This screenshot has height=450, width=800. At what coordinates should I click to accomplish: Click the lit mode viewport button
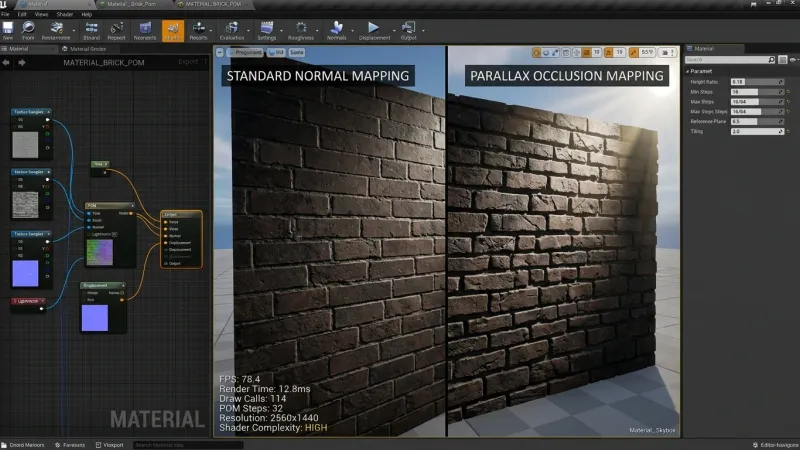point(277,53)
